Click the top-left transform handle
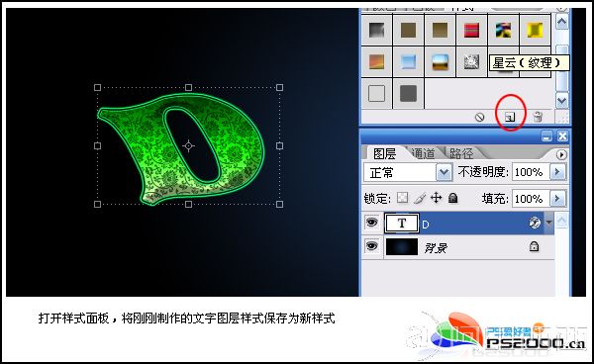 [97, 87]
